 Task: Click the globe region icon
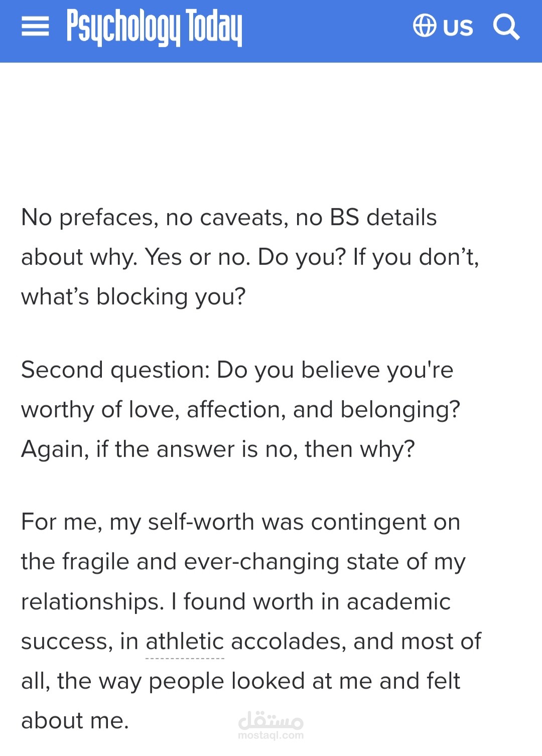(x=425, y=26)
